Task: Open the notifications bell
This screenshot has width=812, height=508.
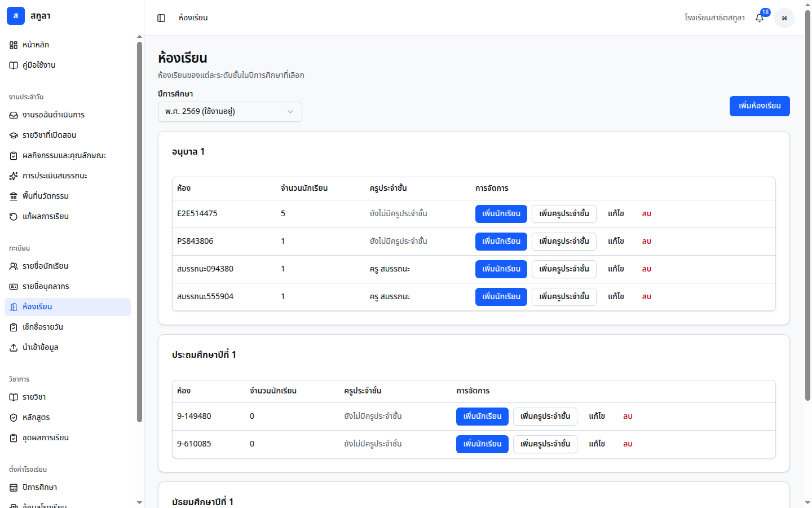Action: point(760,18)
